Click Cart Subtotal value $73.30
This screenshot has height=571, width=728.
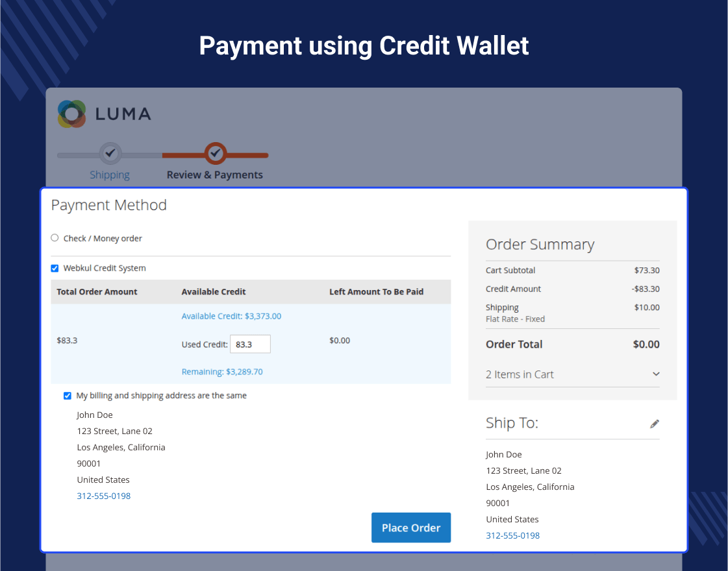[x=647, y=270]
